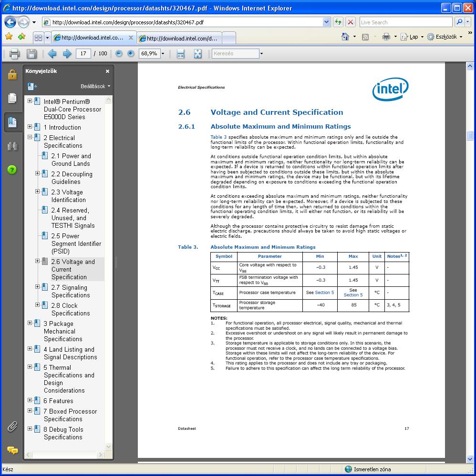Click the RSS feeds icon
476x476 pixels.
point(365,37)
